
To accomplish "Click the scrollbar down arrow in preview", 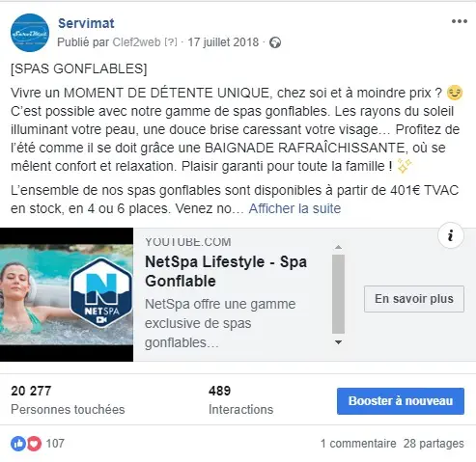I will click(x=338, y=342).
